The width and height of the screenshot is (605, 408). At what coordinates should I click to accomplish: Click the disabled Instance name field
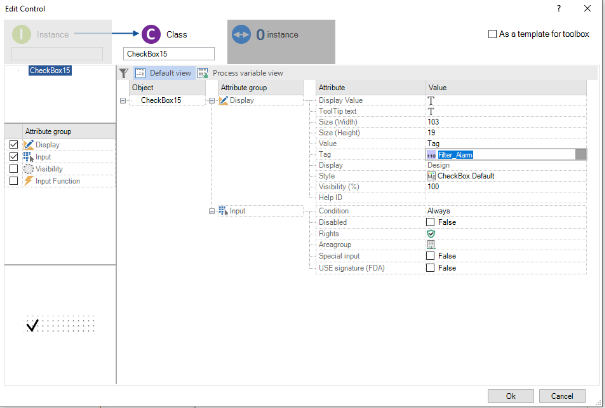coord(57,54)
